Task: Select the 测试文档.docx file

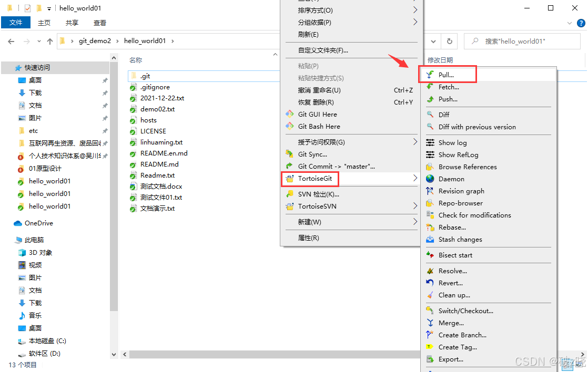Action: 161,186
